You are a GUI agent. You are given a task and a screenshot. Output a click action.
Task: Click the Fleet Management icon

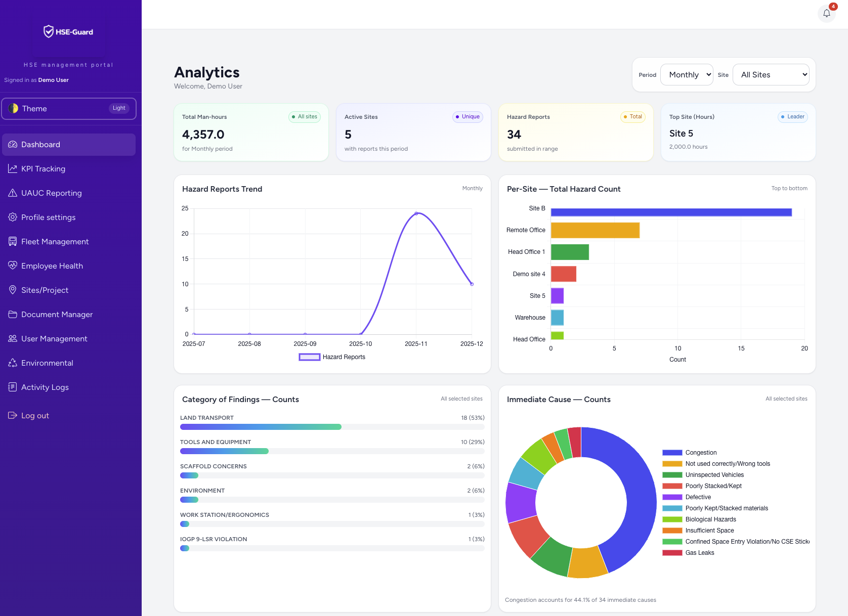pyautogui.click(x=13, y=241)
